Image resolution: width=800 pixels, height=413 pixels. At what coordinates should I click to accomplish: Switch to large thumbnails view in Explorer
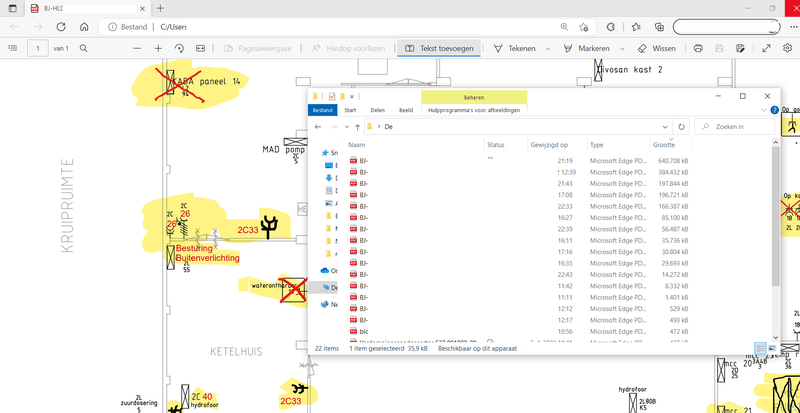(x=772, y=349)
